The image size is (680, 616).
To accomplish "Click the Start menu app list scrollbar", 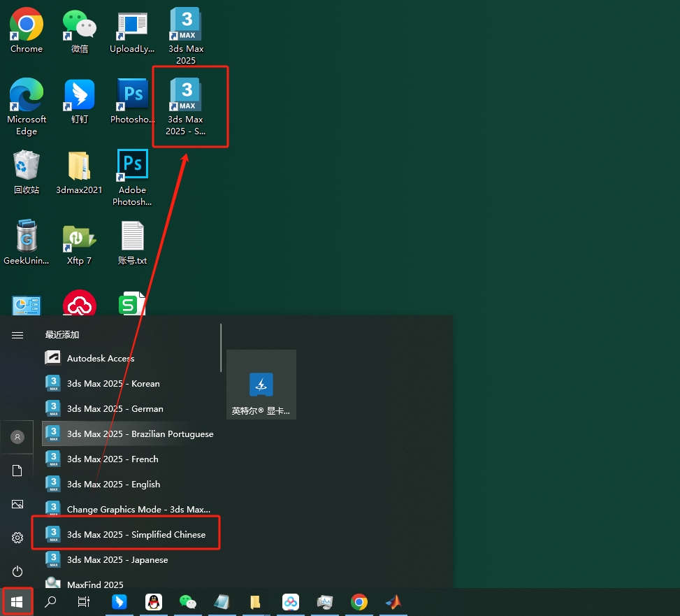I will 222,348.
